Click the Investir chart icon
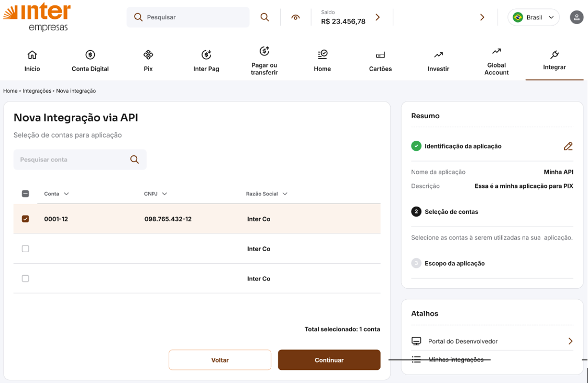 coord(438,55)
